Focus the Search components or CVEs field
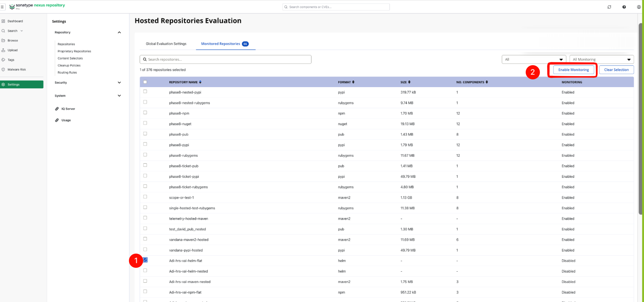 pos(336,7)
